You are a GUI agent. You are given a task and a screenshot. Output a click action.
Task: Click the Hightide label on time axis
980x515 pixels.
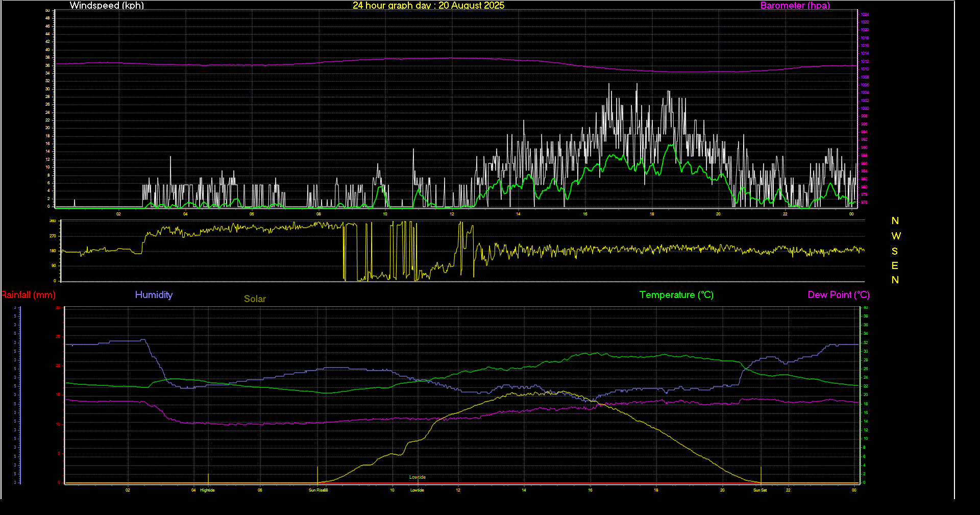(207, 490)
